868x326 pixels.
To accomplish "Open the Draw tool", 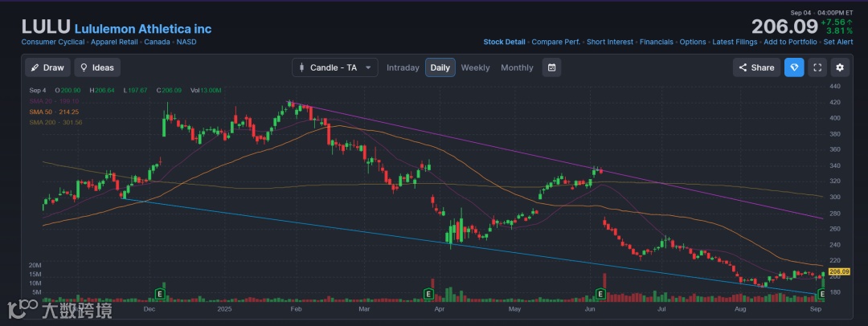I will click(x=47, y=67).
